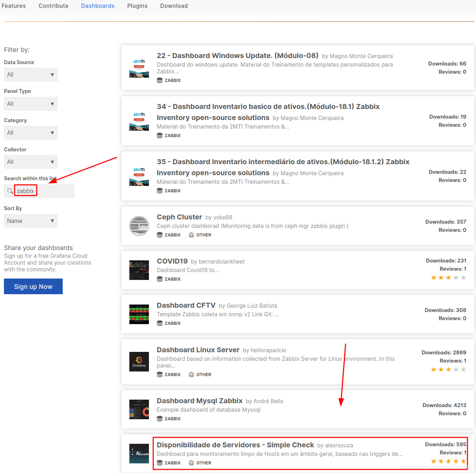Click Zabbix datasource icon under COVID19
The height and width of the screenshot is (473, 476).
pos(160,279)
